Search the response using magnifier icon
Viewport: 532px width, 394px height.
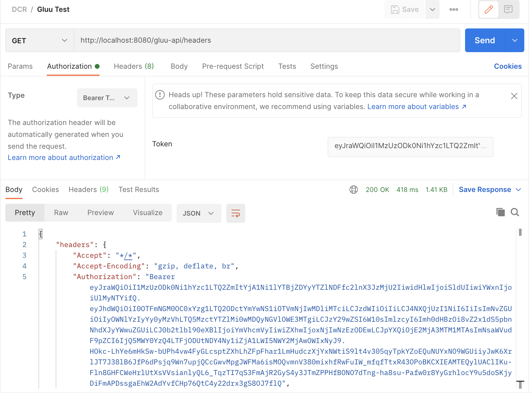[x=515, y=212]
